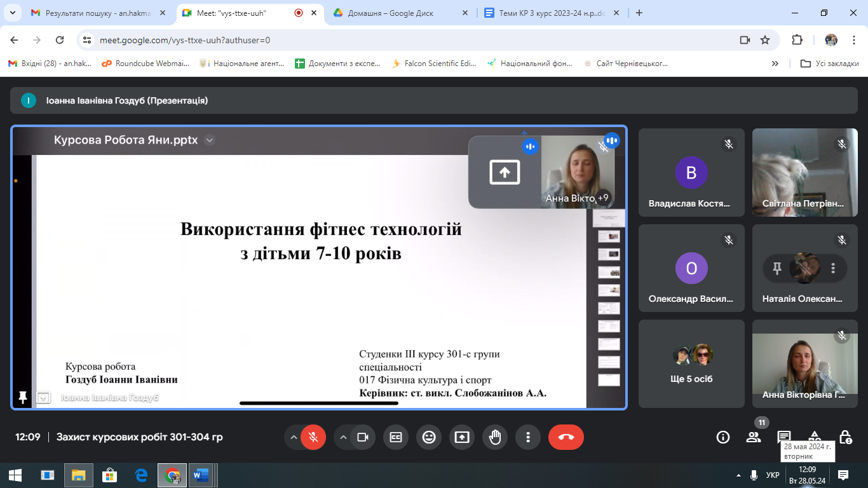Screen dimensions: 868x488
Task: Open the chat panel
Action: (784, 437)
